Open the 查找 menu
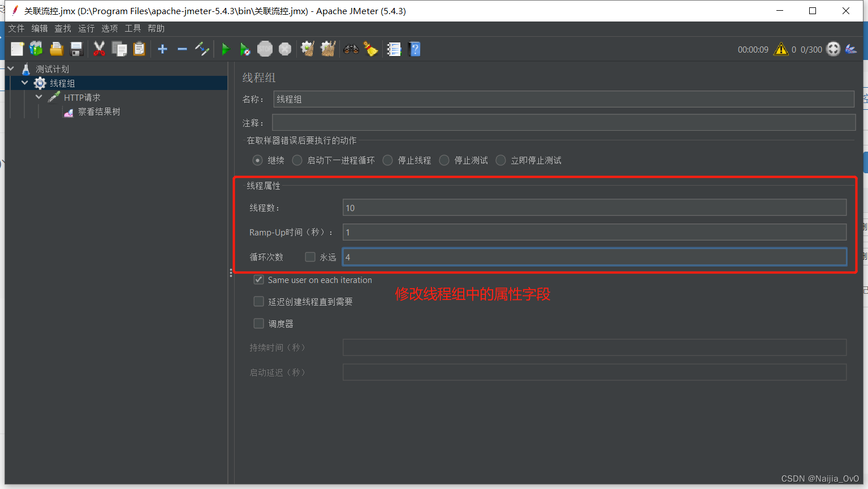This screenshot has height=489, width=868. coord(63,28)
